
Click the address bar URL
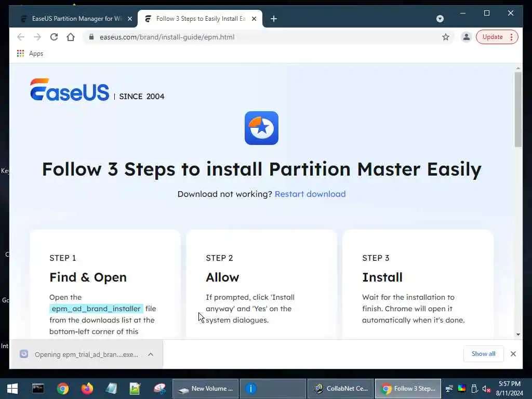click(167, 37)
